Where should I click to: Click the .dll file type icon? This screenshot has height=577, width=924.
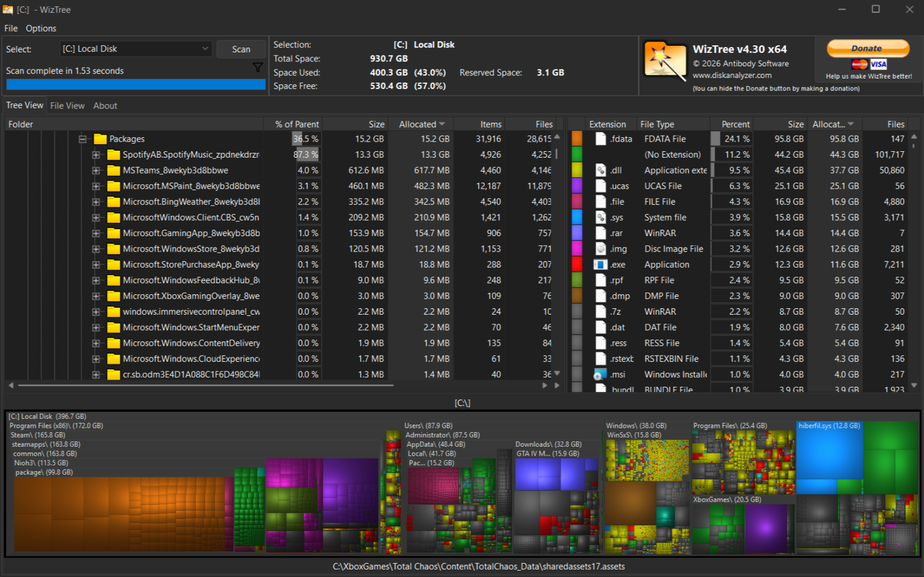pyautogui.click(x=600, y=170)
